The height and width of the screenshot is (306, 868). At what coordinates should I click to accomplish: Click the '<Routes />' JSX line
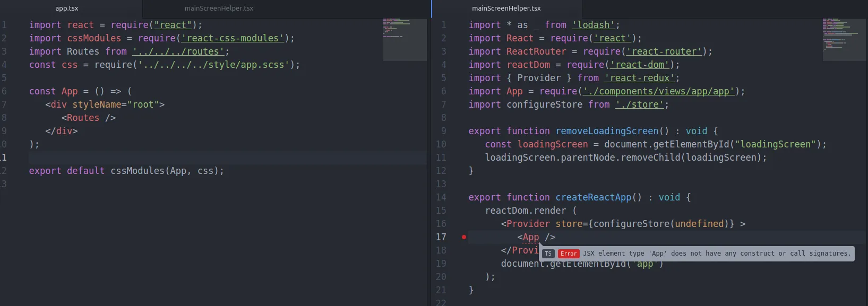pos(88,118)
